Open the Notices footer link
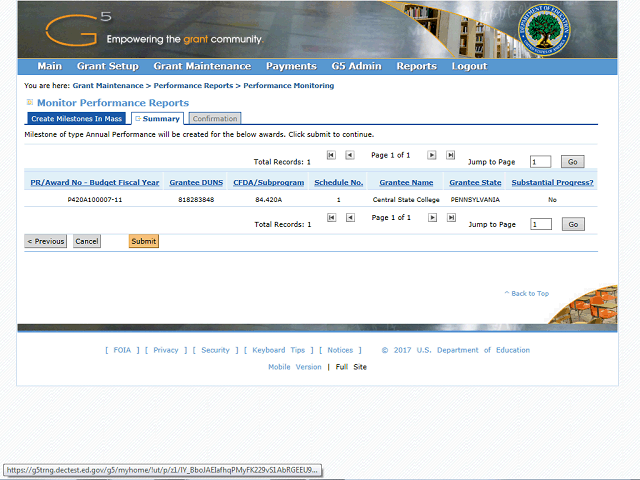 (x=340, y=350)
